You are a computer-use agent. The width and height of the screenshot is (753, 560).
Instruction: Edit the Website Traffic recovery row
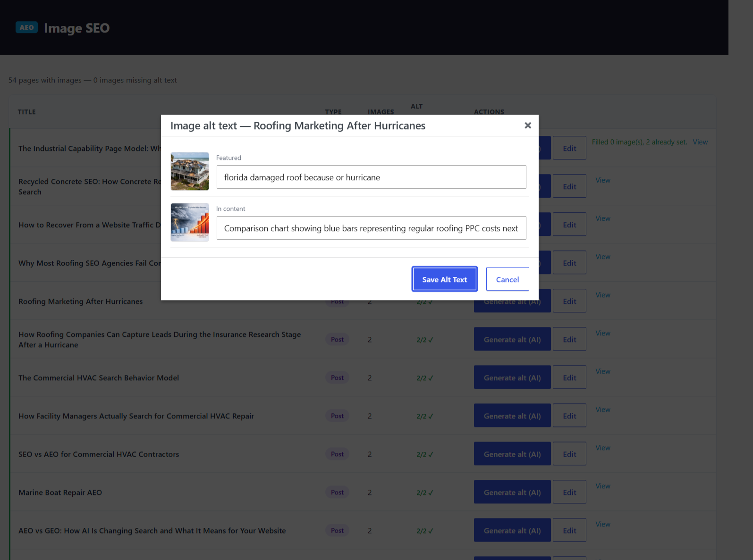click(x=569, y=225)
